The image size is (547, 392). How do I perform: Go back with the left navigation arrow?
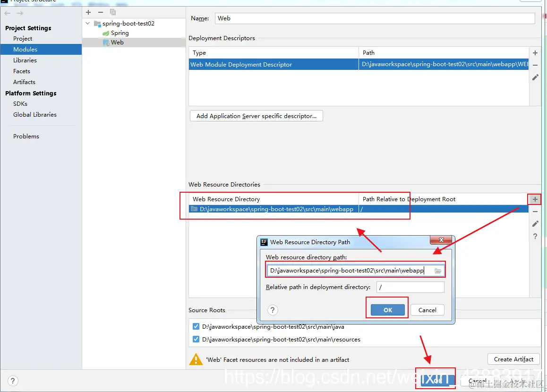tap(8, 13)
